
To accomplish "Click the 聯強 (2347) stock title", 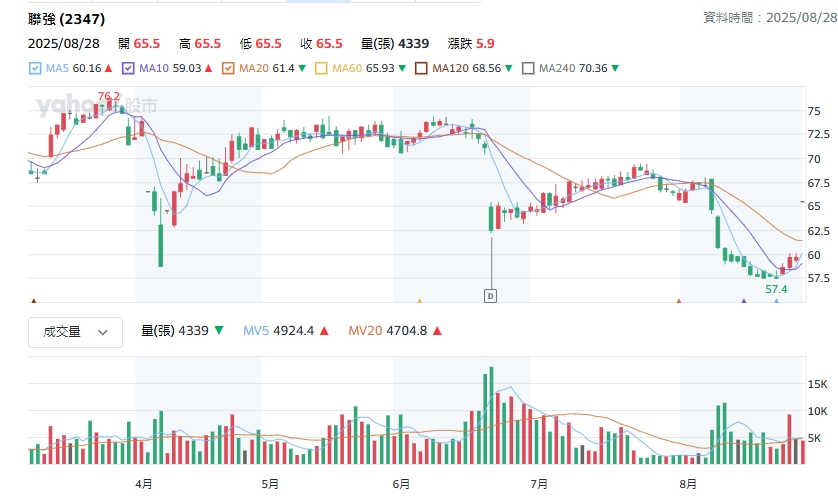I will point(67,19).
